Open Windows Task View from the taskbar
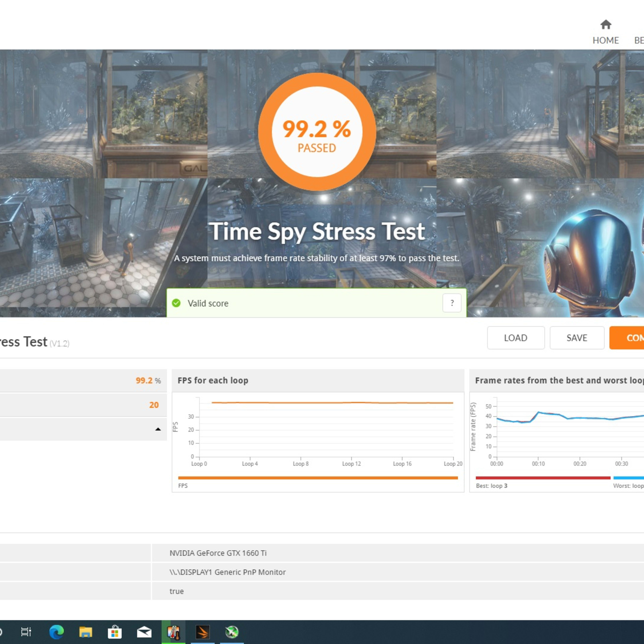Viewport: 644px width, 644px height. point(26,632)
